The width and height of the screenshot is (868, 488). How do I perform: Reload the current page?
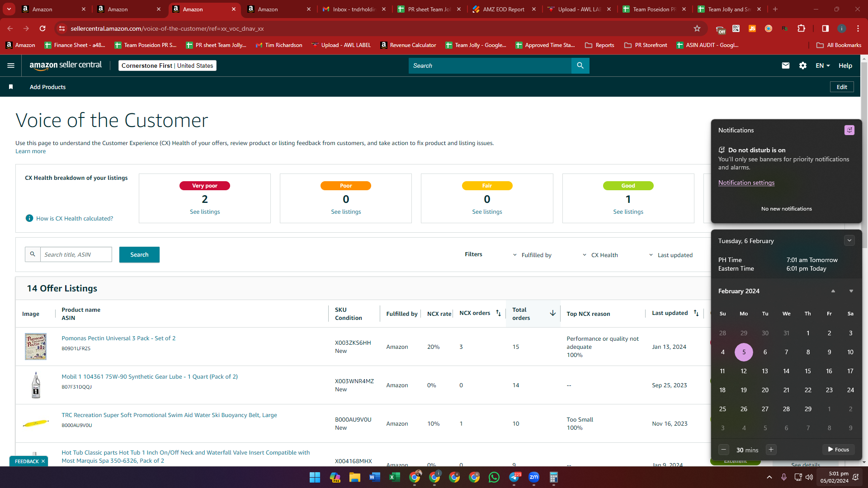pyautogui.click(x=42, y=28)
